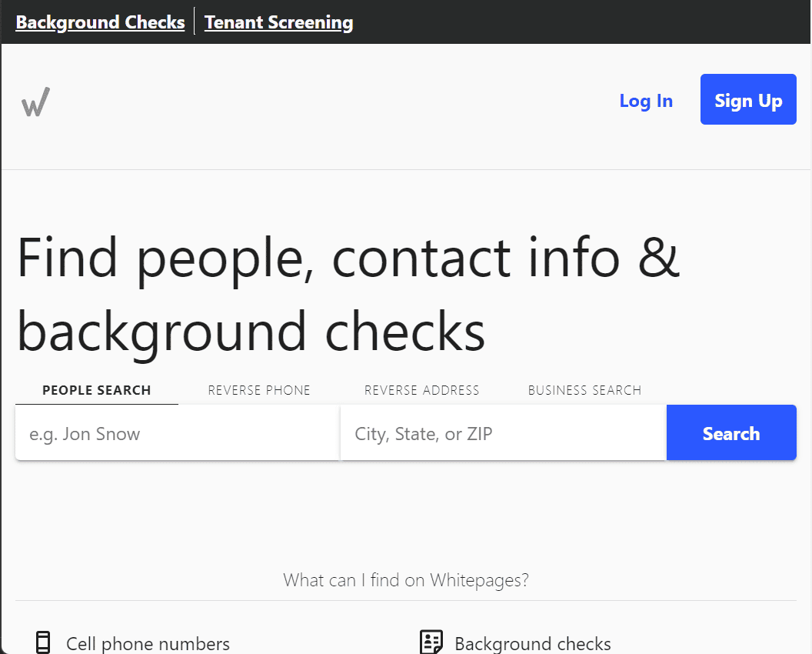Click the Find people, contact info heading
The image size is (812, 654).
(348, 258)
